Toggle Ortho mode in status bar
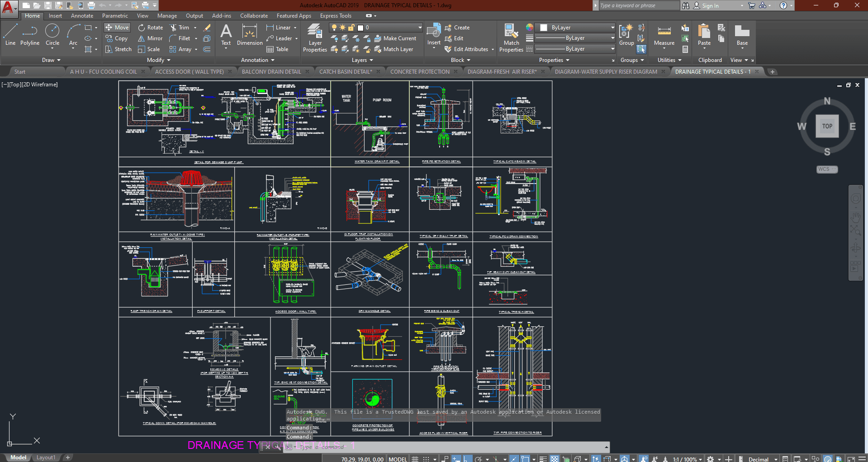The image size is (868, 462). pyautogui.click(x=467, y=459)
